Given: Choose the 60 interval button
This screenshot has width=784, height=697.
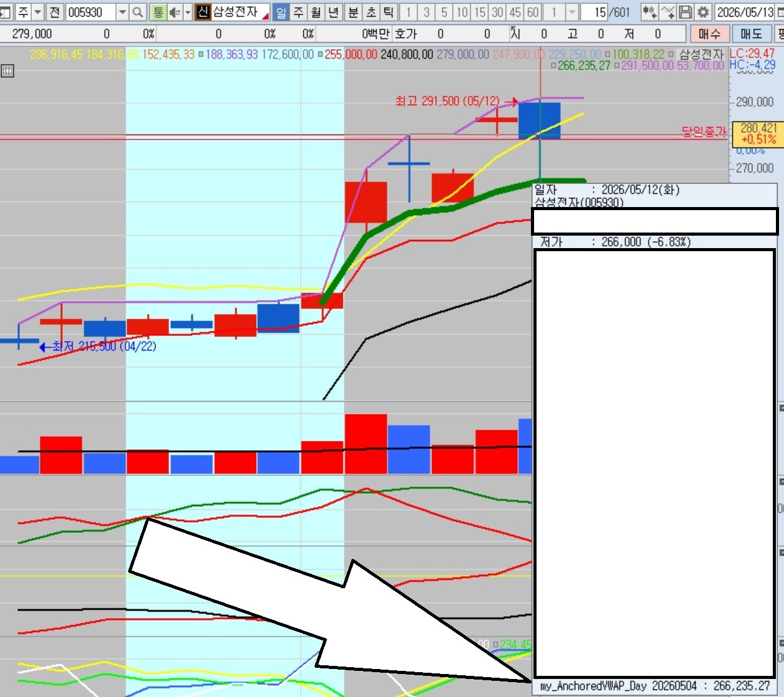Looking at the screenshot, I should coord(533,12).
